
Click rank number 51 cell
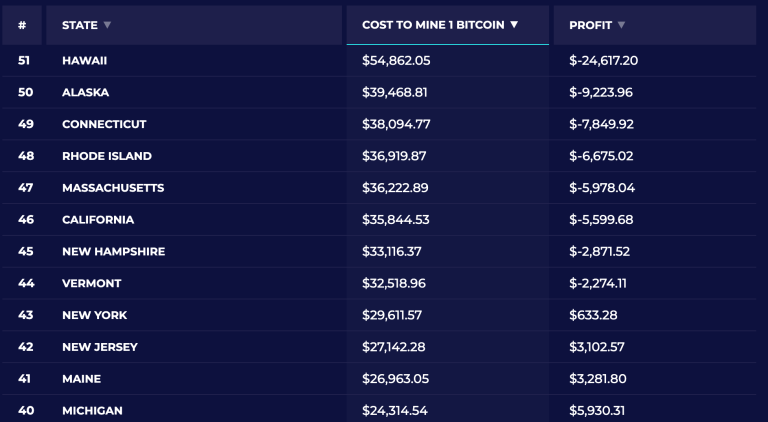25,61
